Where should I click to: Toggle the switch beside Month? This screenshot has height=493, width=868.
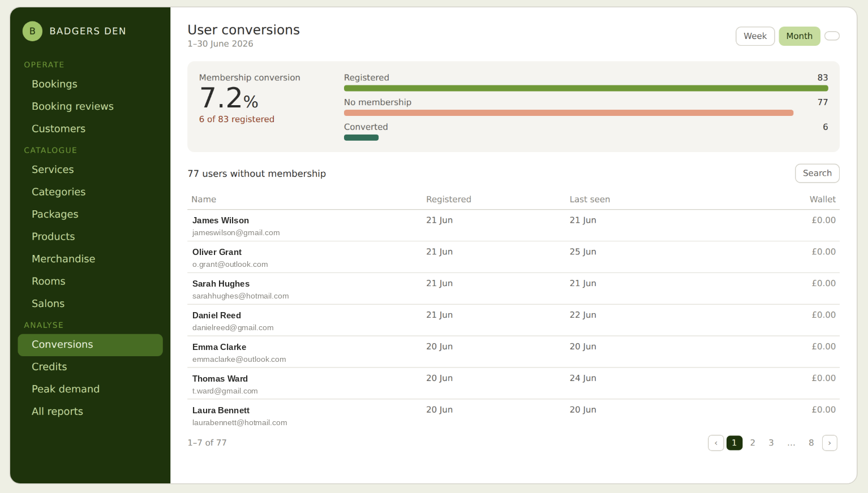click(x=832, y=36)
